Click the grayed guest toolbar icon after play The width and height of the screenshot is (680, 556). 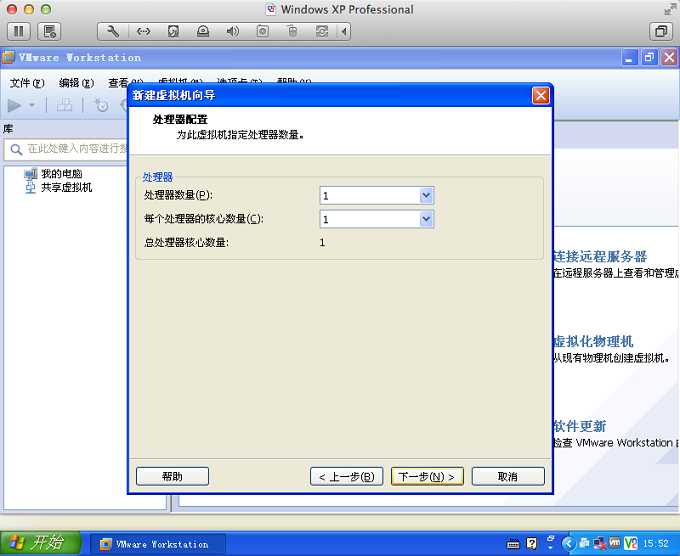(65, 105)
